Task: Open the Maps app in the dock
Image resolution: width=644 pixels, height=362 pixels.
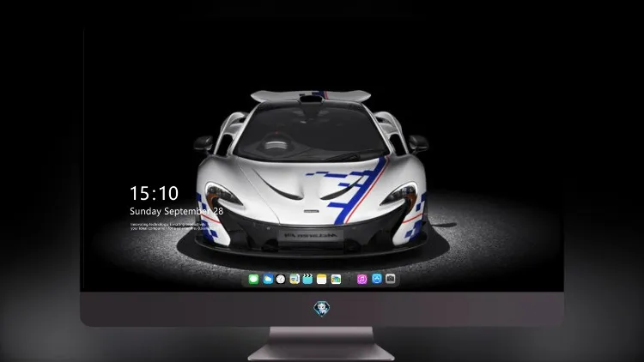Action: pos(295,279)
